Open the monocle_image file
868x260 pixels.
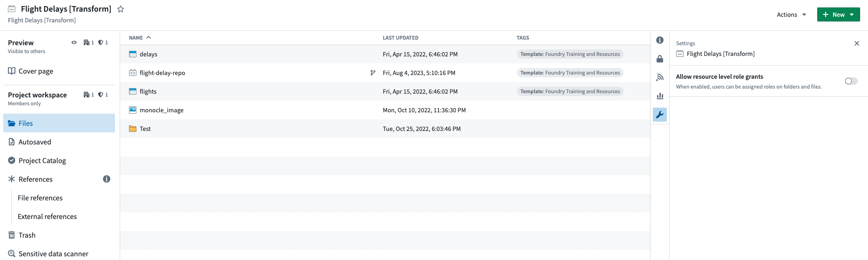coord(162,110)
